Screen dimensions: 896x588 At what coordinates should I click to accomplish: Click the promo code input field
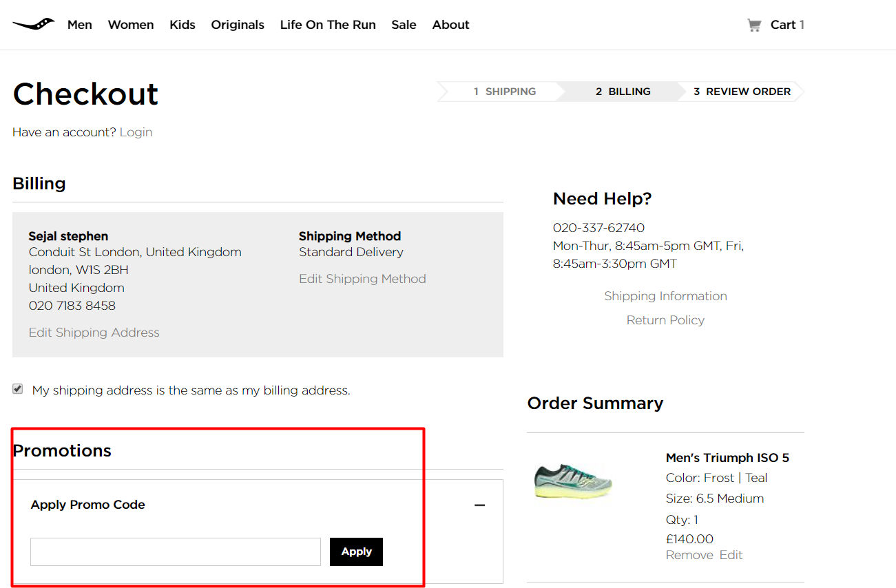point(175,552)
